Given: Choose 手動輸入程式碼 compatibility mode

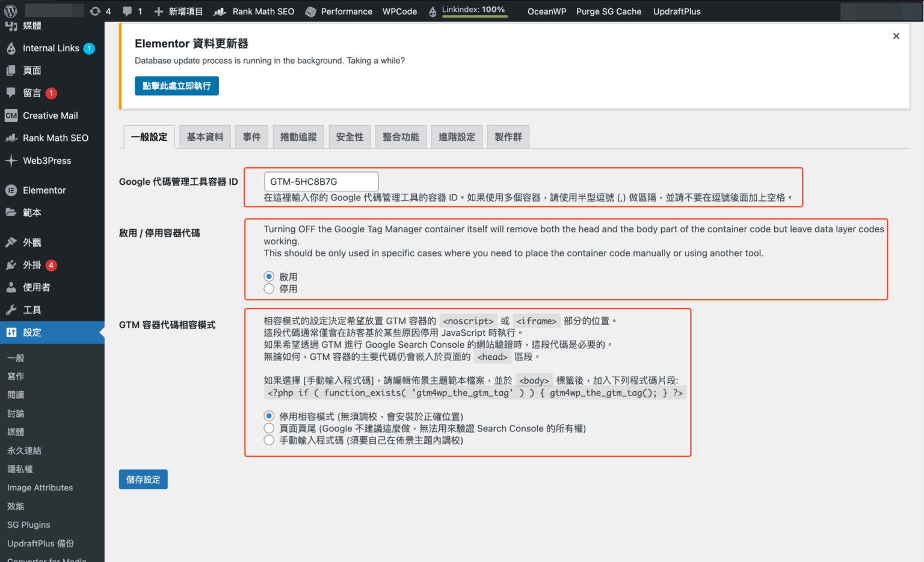Looking at the screenshot, I should 269,440.
